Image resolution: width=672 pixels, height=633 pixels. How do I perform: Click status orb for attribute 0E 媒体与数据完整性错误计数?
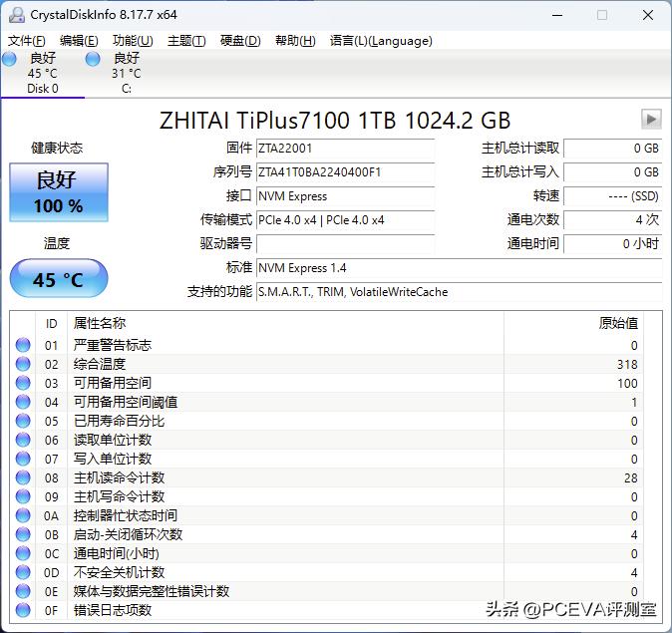[x=23, y=591]
